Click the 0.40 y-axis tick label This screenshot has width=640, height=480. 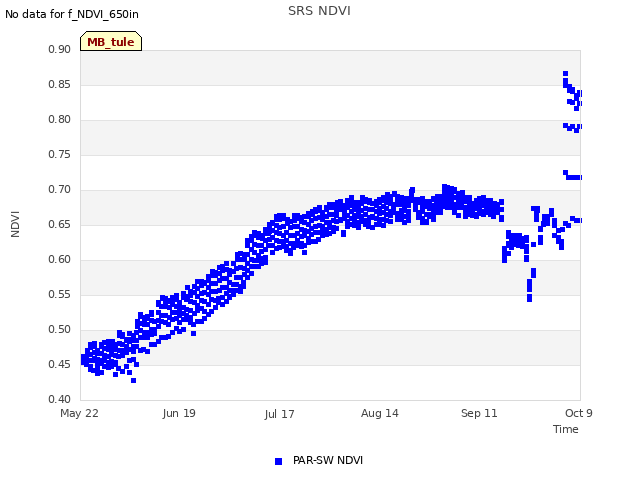pos(60,400)
